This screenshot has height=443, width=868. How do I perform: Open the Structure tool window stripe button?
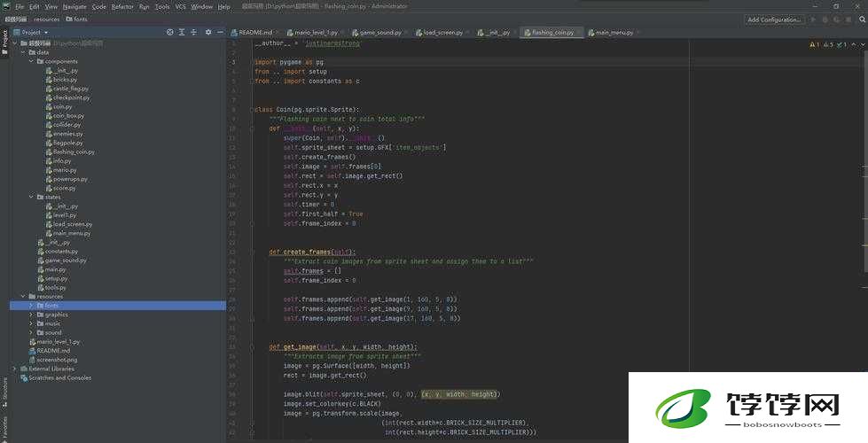click(4, 392)
